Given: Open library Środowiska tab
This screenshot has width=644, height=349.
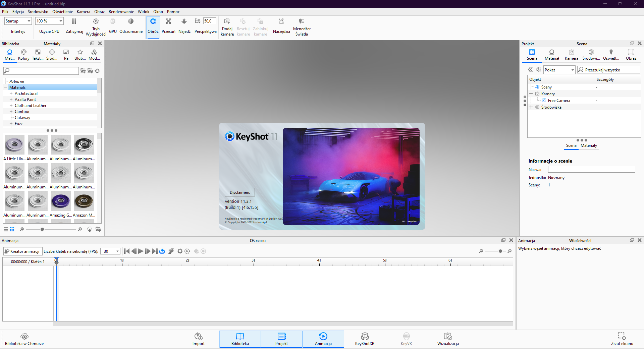Looking at the screenshot, I should pyautogui.click(x=52, y=55).
